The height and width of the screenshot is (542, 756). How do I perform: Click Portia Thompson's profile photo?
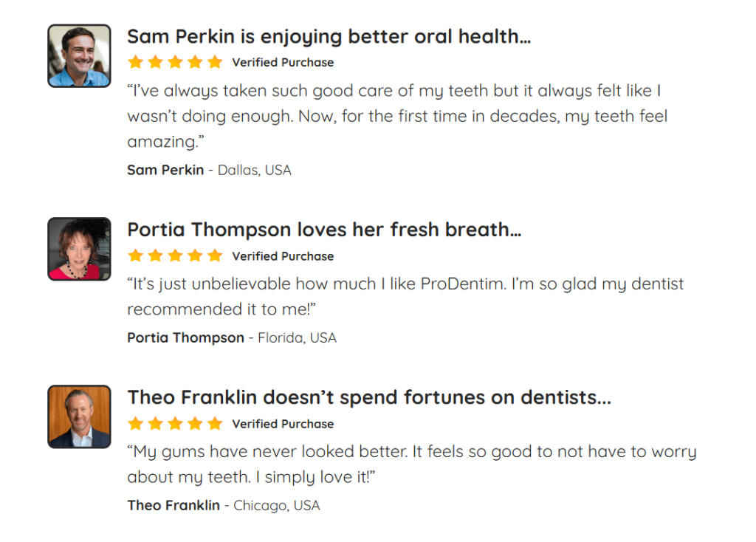tap(79, 249)
